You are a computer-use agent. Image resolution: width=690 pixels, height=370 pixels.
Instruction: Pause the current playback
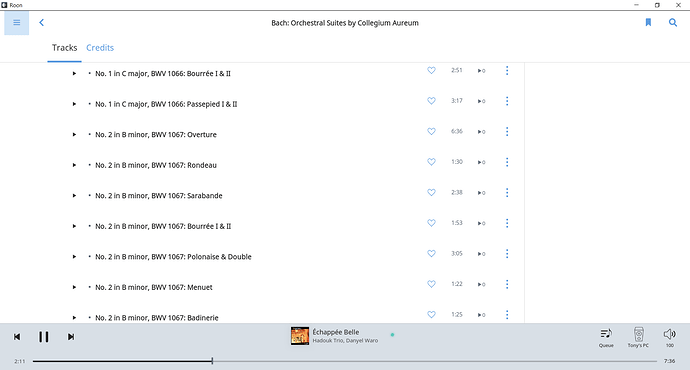[44, 337]
